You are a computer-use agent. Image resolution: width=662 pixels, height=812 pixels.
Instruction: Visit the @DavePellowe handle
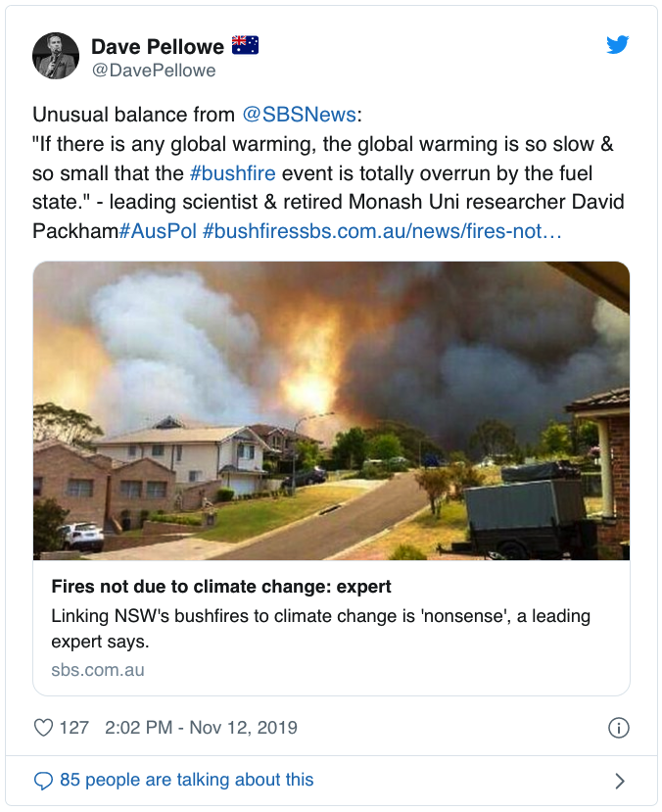point(154,71)
